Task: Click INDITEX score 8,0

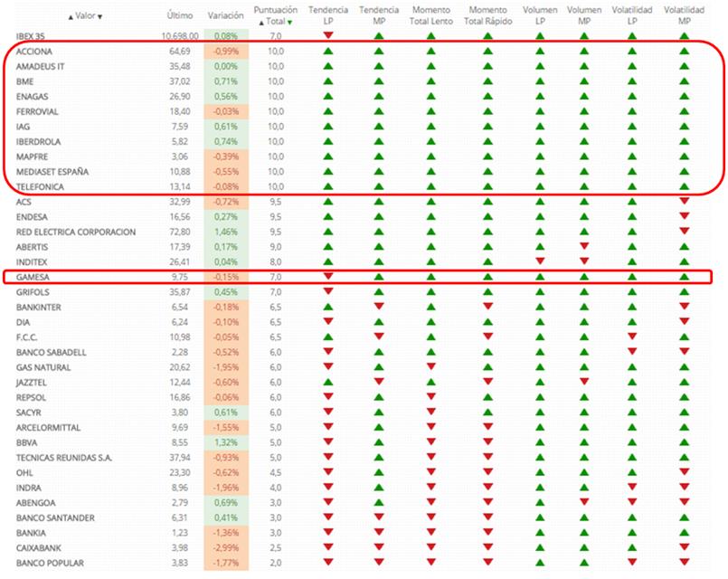Action: (x=275, y=261)
